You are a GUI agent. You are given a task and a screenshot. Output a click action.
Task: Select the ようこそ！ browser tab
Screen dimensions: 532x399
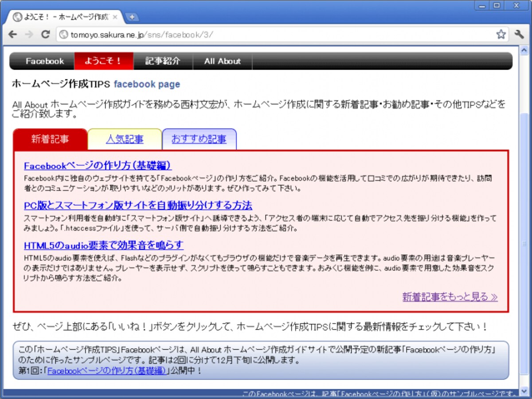tap(66, 17)
